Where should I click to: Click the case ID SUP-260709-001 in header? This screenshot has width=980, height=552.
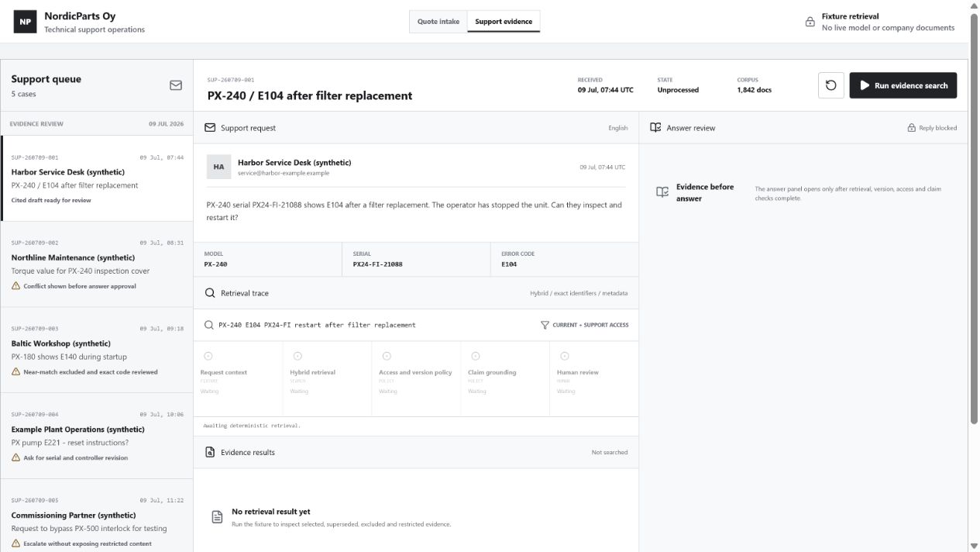pyautogui.click(x=230, y=80)
